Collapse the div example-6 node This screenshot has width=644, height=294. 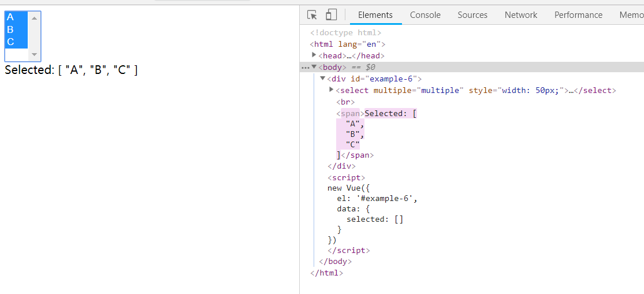323,79
